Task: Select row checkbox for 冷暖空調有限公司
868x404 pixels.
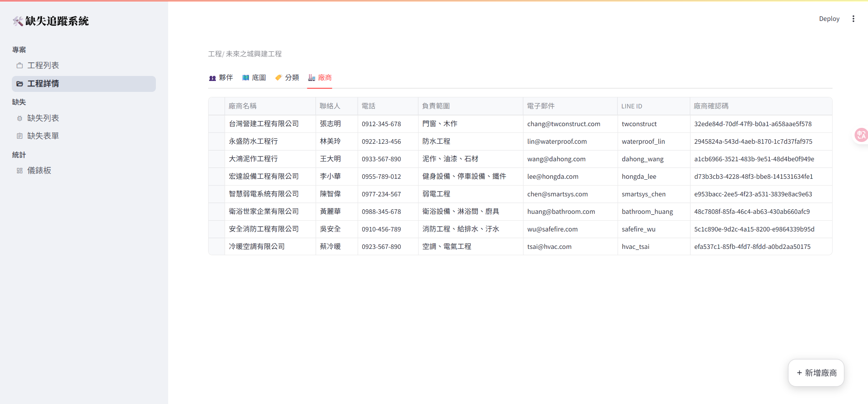Action: tap(216, 247)
